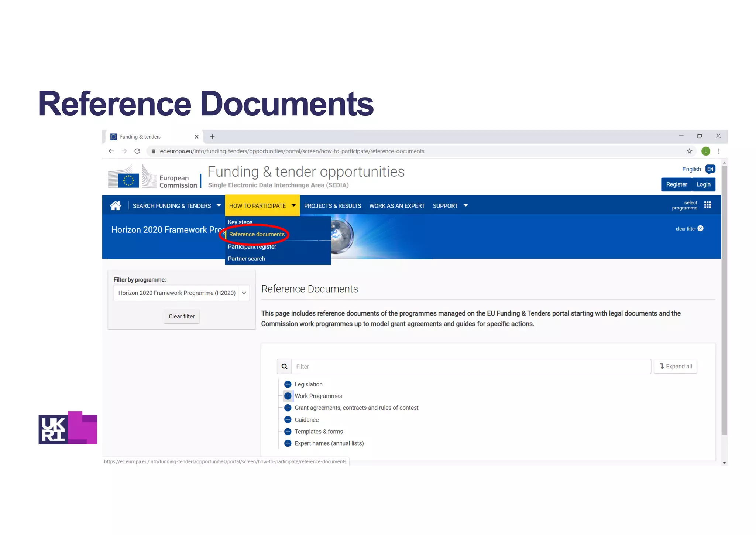Choose Participant register from dropdown

[252, 246]
